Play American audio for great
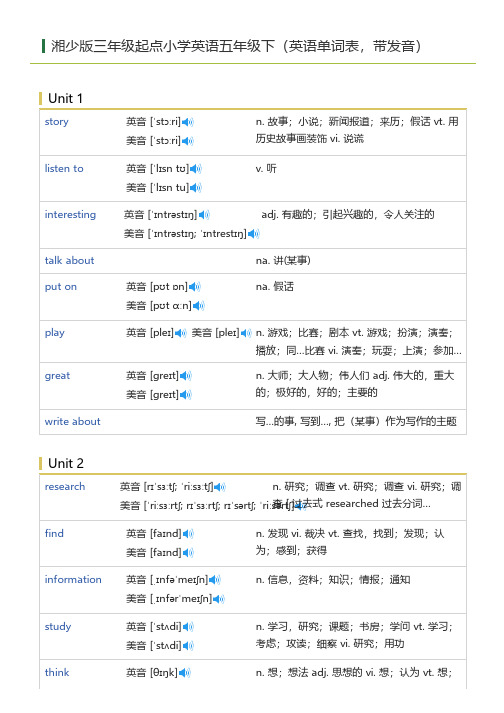Screen dimensions: 504x713 (x=186, y=395)
